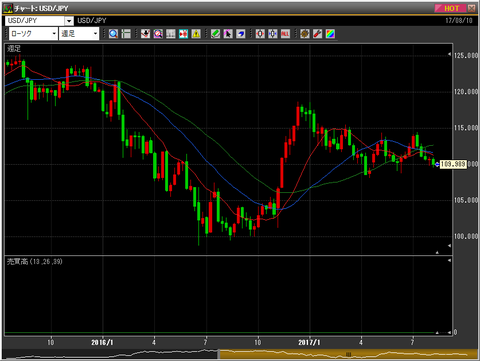The image size is (480, 361).
Task: Collapse the 売買高 volume panel arrow
Action: click(x=449, y=260)
